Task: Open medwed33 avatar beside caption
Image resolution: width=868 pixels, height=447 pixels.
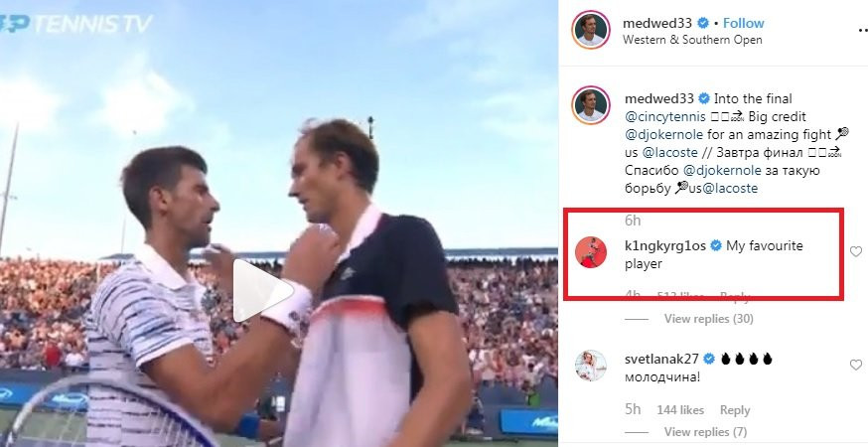Action: pyautogui.click(x=591, y=105)
